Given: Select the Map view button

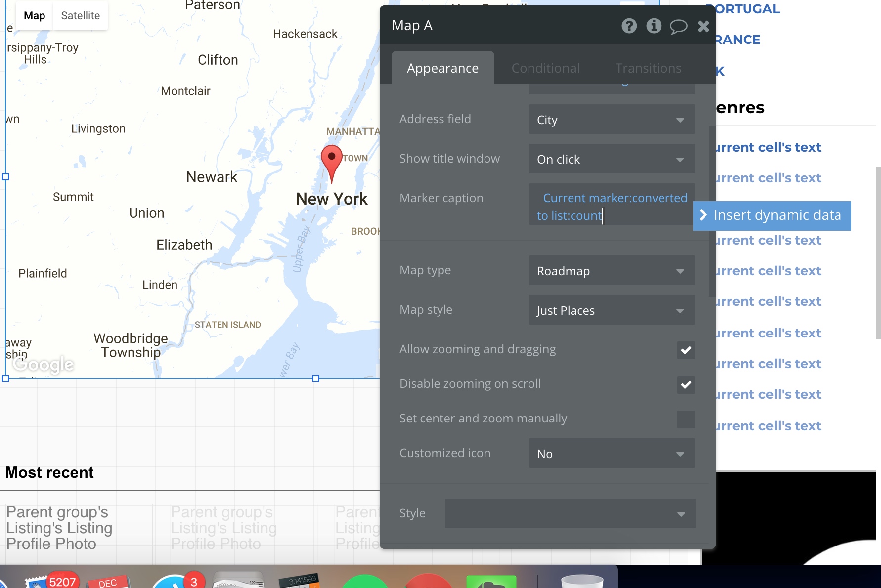Looking at the screenshot, I should tap(35, 16).
